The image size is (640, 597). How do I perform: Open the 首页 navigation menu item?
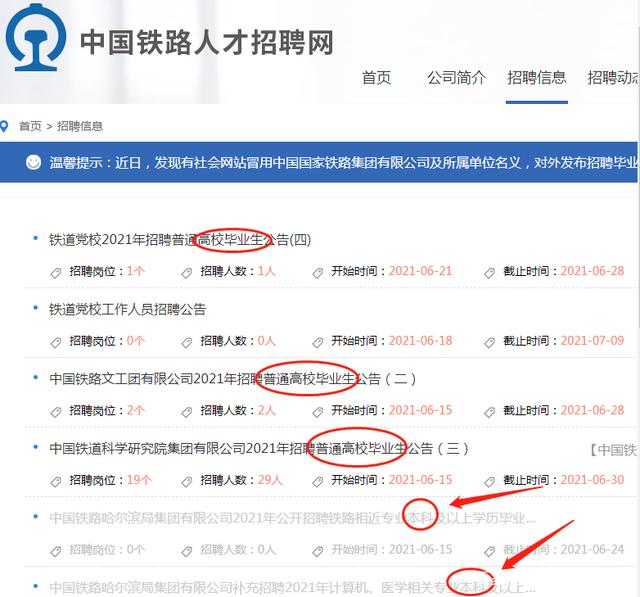(x=376, y=78)
